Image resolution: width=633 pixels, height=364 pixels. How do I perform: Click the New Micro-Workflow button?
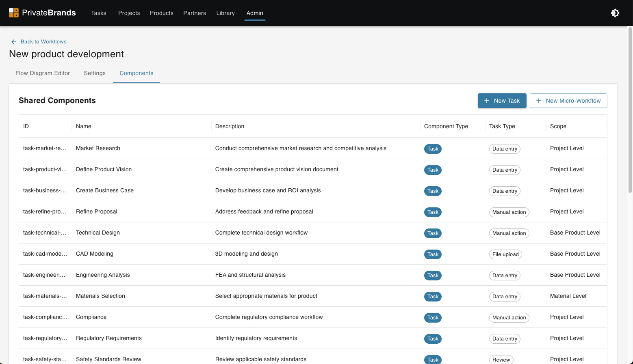(568, 101)
